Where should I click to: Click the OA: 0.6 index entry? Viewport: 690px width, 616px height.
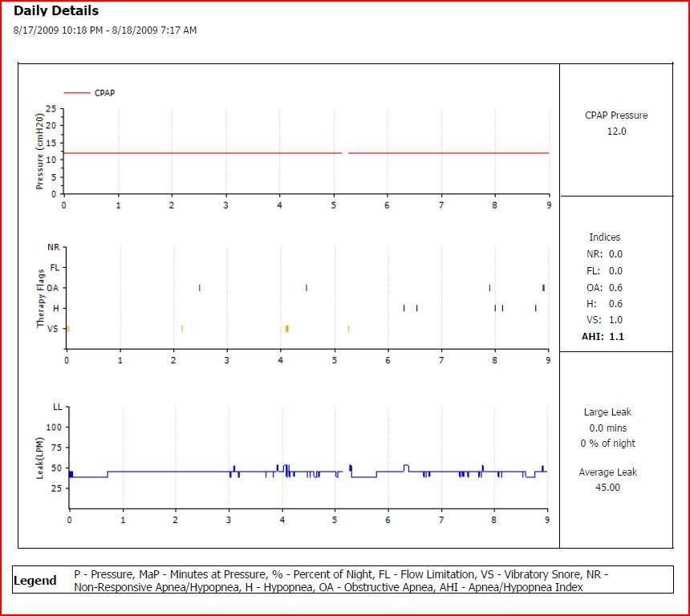pos(605,288)
